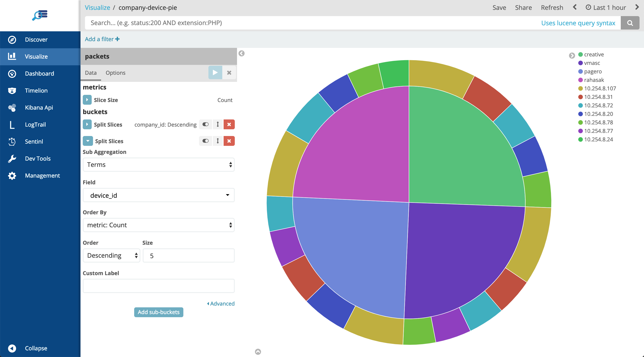The width and height of the screenshot is (644, 357).
Task: Expand the Slice Size metric
Action: (87, 100)
